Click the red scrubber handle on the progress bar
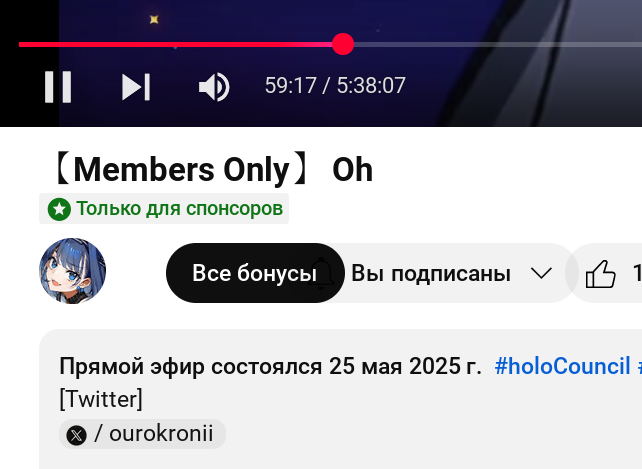The height and width of the screenshot is (469, 642). pyautogui.click(x=343, y=44)
